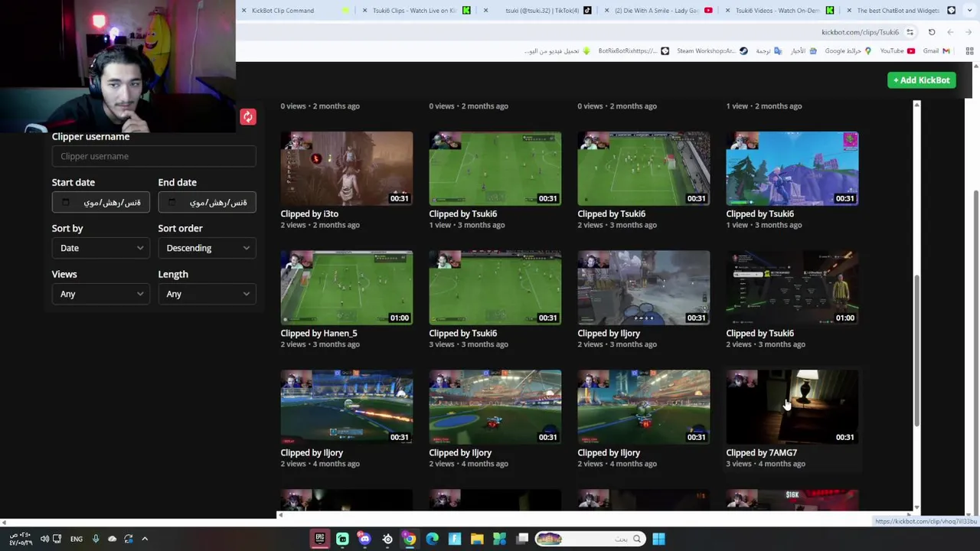Open the Start date picker field
Viewport: 980px width, 551px height.
click(x=100, y=202)
